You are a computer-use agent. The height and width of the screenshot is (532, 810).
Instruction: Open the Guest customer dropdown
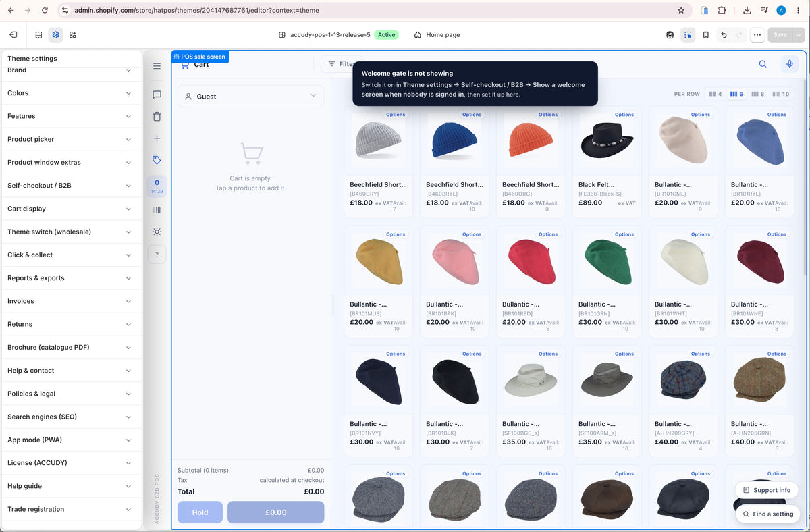tap(250, 96)
